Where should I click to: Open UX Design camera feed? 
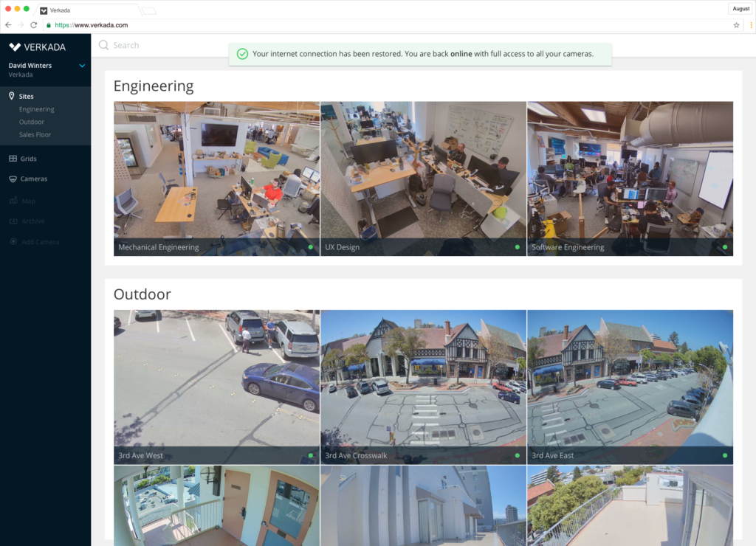(423, 179)
